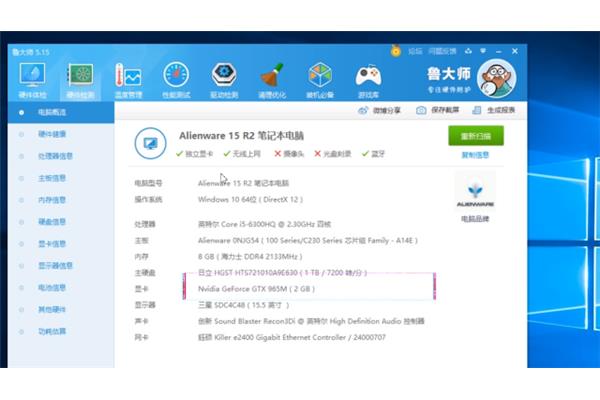Open the 装机必备 cube icon
The height and width of the screenshot is (400, 600).
(x=320, y=75)
